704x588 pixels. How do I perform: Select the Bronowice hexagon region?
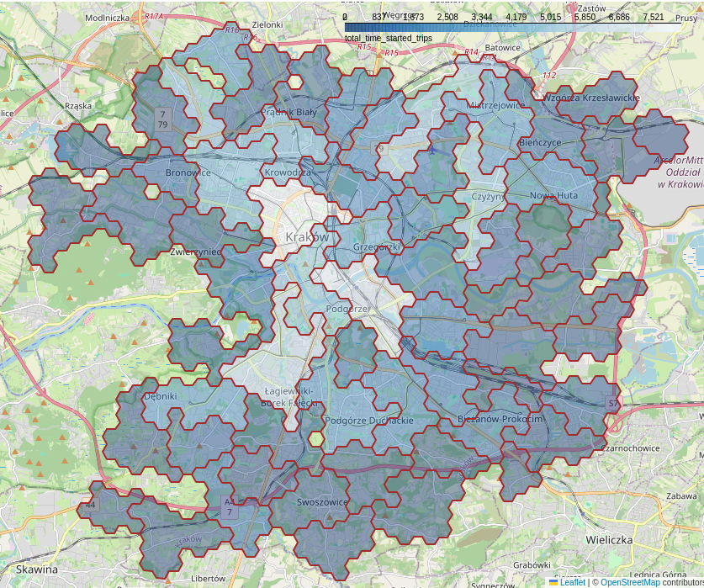tap(188, 172)
